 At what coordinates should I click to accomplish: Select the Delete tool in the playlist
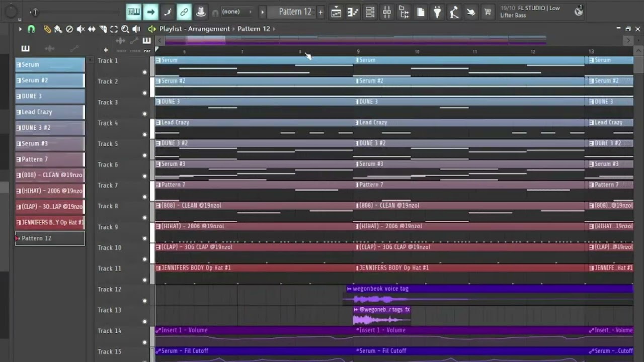click(69, 29)
